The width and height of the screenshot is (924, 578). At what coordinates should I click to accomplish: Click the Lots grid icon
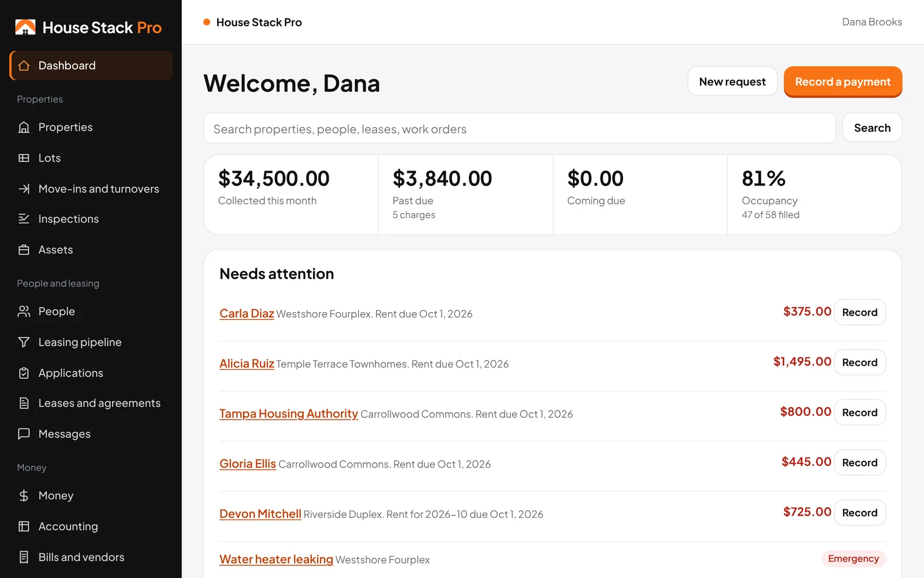tap(24, 158)
